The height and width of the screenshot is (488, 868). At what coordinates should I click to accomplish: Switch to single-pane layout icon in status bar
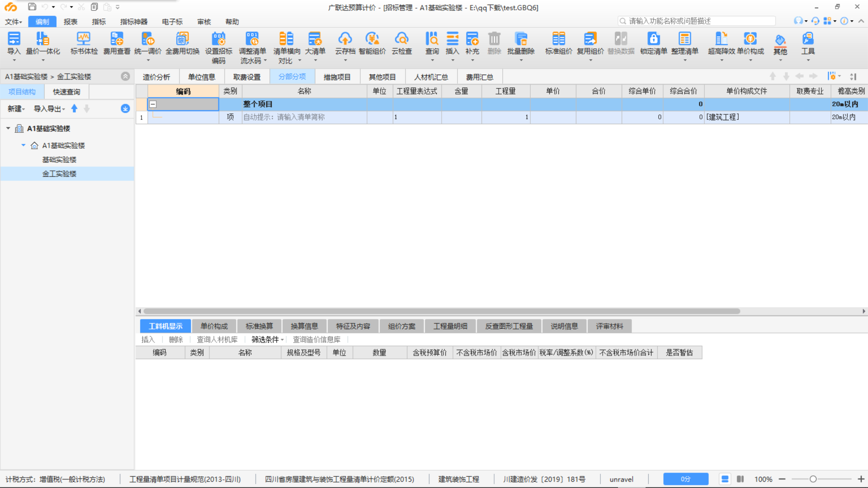[725, 479]
